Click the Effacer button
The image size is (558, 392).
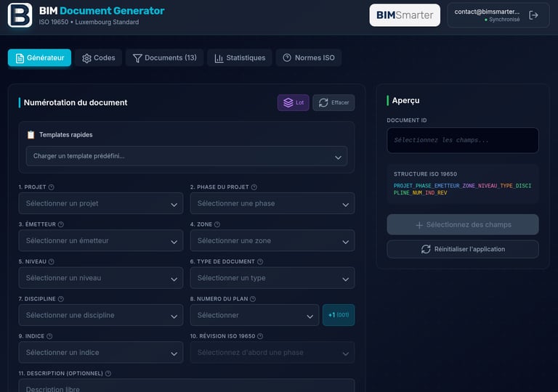[333, 102]
